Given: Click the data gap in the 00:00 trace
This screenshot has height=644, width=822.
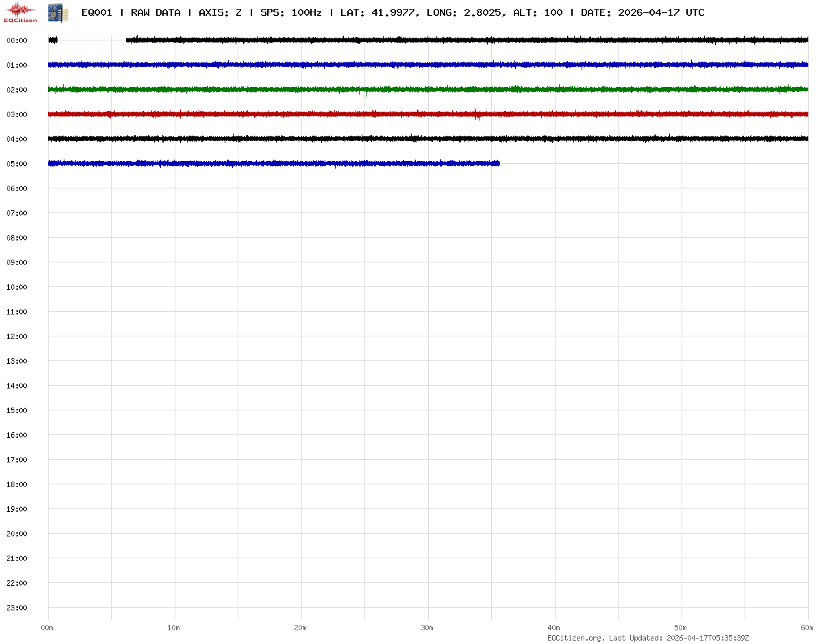Looking at the screenshot, I should (x=92, y=40).
